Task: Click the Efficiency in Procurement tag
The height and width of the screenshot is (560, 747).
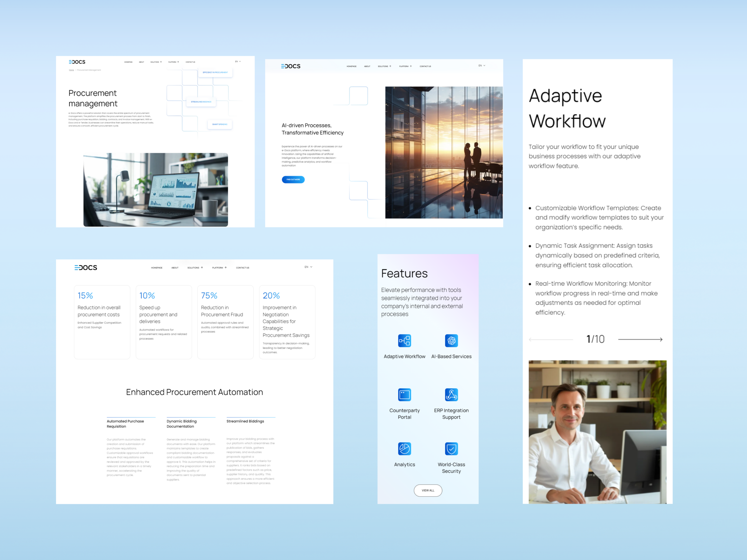Action: point(215,72)
